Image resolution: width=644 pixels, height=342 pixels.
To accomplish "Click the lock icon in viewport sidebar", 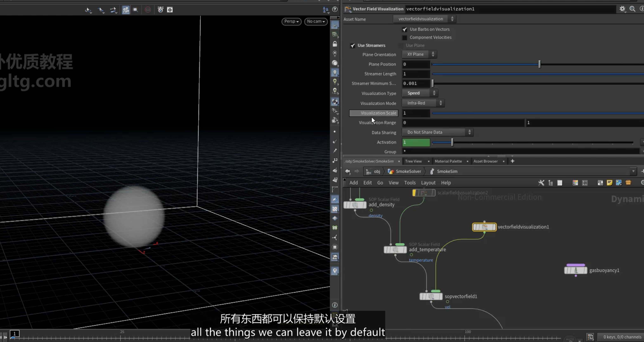I will coord(335,44).
